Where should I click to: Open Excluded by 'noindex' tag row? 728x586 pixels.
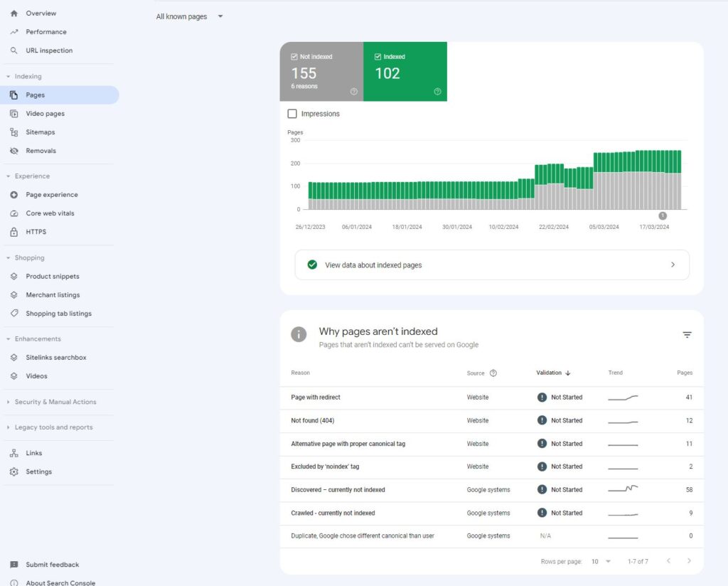492,467
